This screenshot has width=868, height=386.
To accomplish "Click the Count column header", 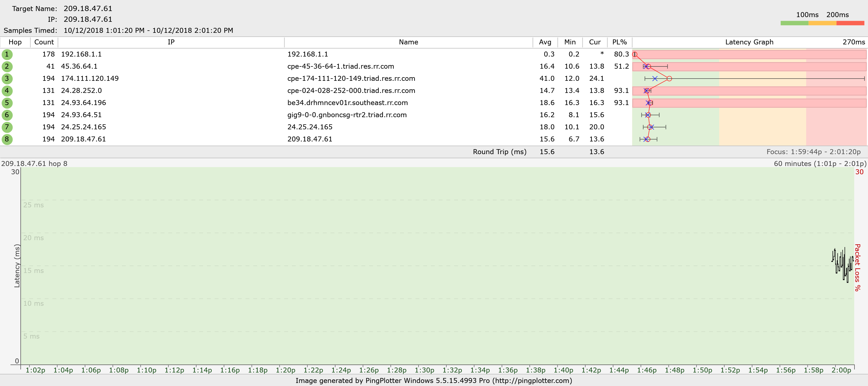I will click(x=44, y=42).
